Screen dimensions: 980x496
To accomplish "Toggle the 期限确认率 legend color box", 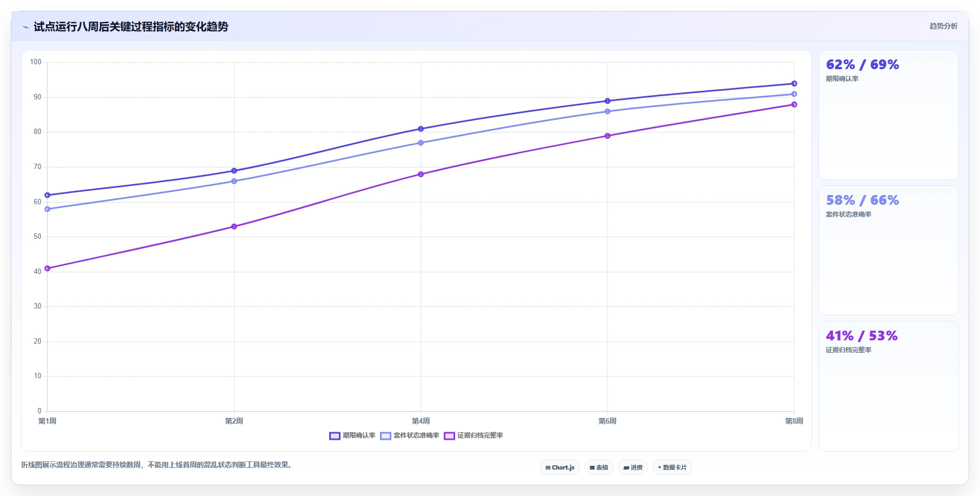I will pyautogui.click(x=335, y=436).
